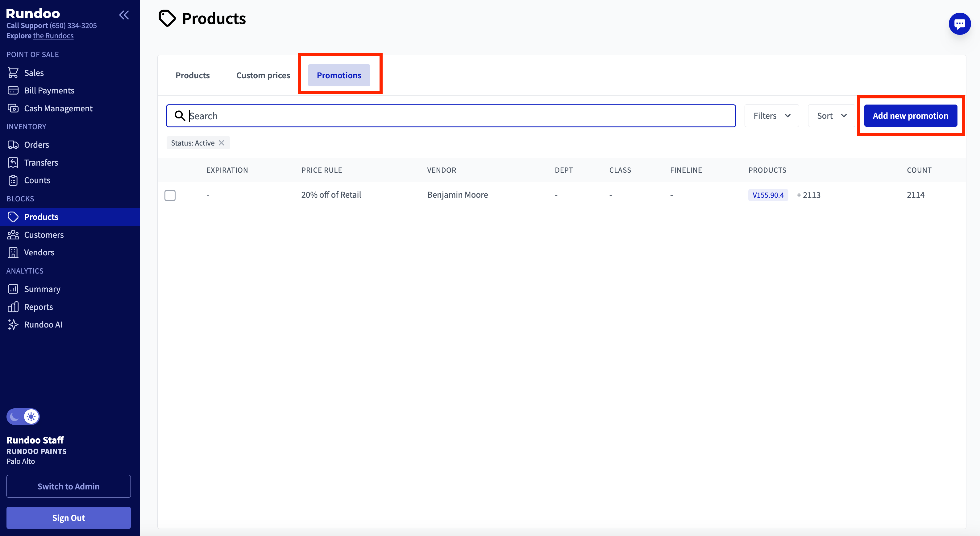Open the Rundocs link
Image resolution: width=980 pixels, height=536 pixels.
[53, 35]
